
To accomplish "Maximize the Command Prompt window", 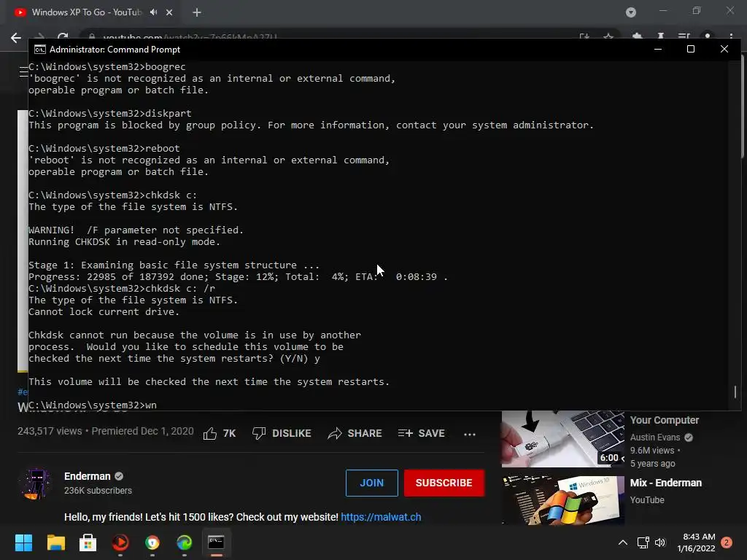I will click(x=691, y=49).
